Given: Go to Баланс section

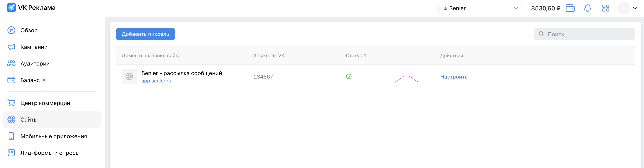Looking at the screenshot, I should pos(30,80).
